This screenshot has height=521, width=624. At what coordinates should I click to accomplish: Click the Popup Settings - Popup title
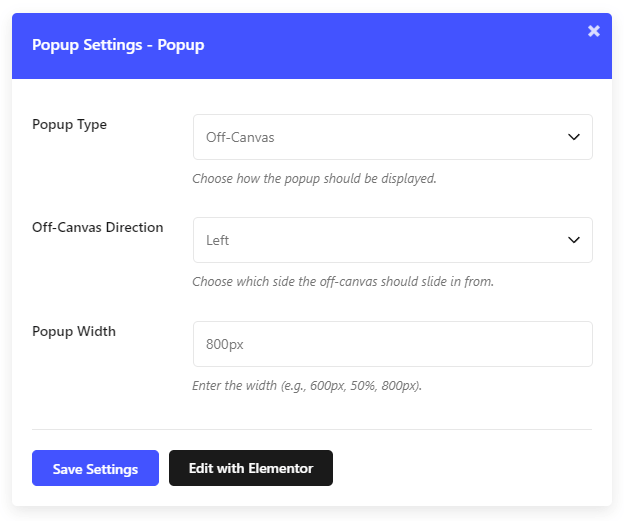pyautogui.click(x=118, y=45)
